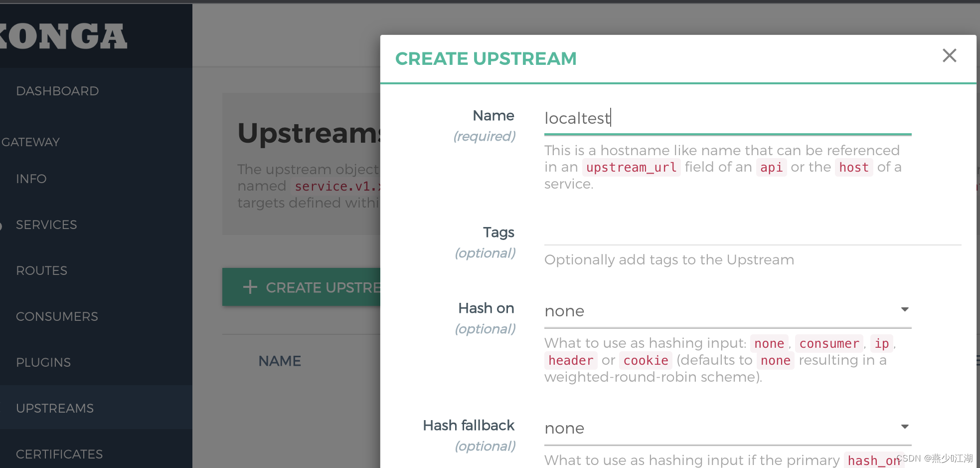980x468 pixels.
Task: Click the plus icon on Create Upstream button
Action: pyautogui.click(x=250, y=287)
